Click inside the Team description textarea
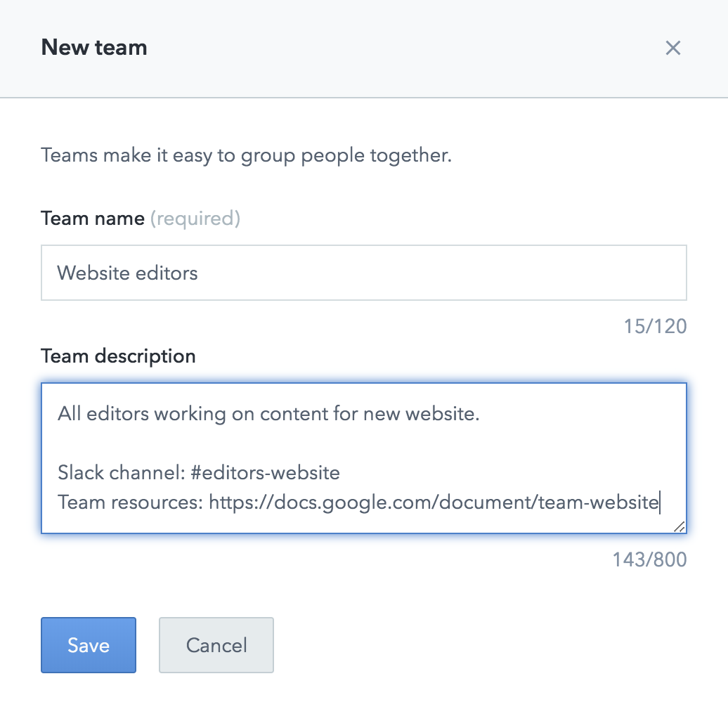 pos(363,458)
